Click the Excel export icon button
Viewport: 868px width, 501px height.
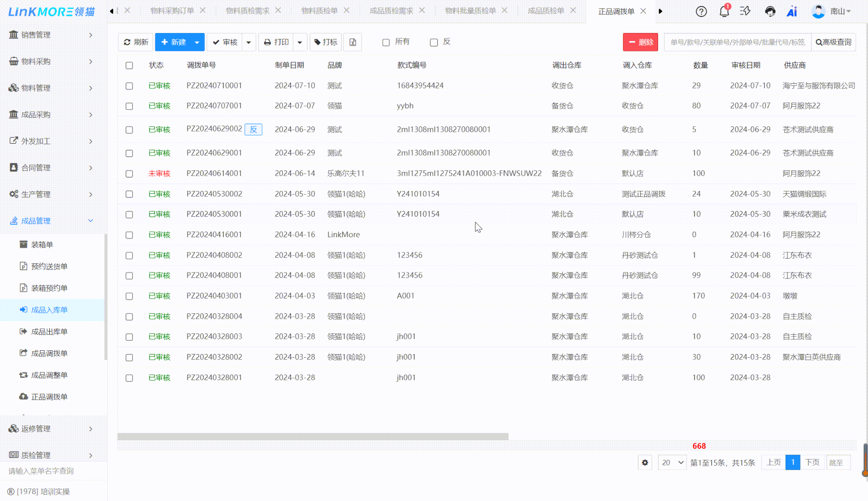coord(352,42)
